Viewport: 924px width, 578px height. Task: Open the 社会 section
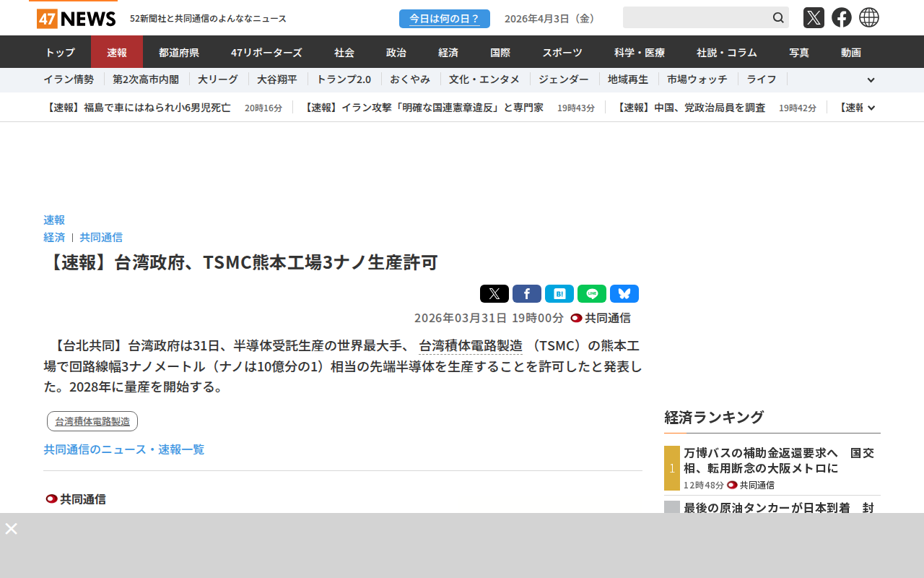[x=344, y=52]
